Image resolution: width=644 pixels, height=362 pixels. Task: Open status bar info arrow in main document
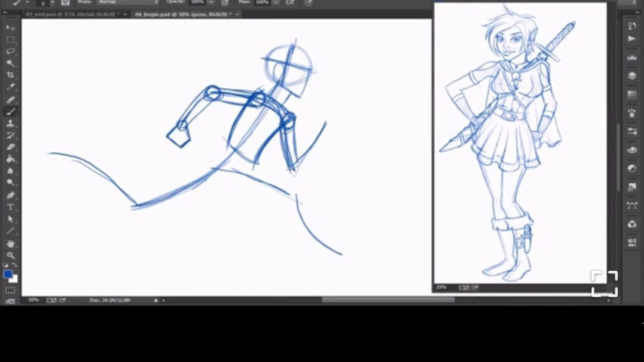[156, 300]
